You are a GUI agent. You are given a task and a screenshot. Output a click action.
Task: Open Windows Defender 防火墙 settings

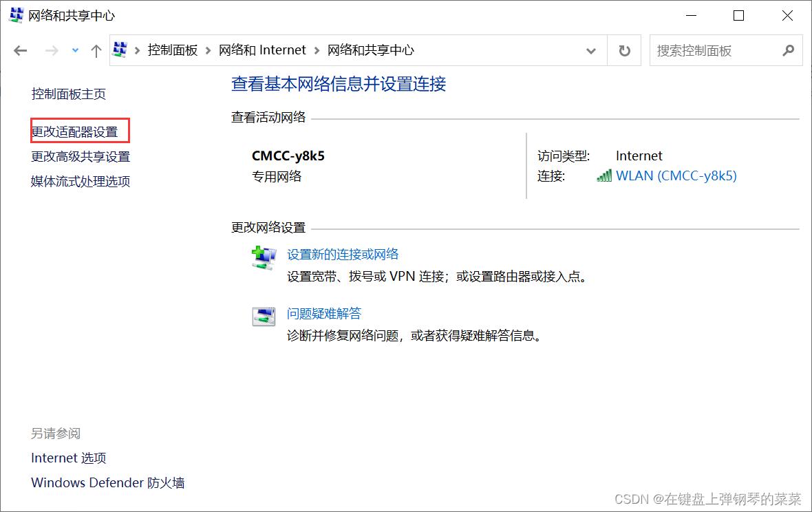click(x=107, y=482)
